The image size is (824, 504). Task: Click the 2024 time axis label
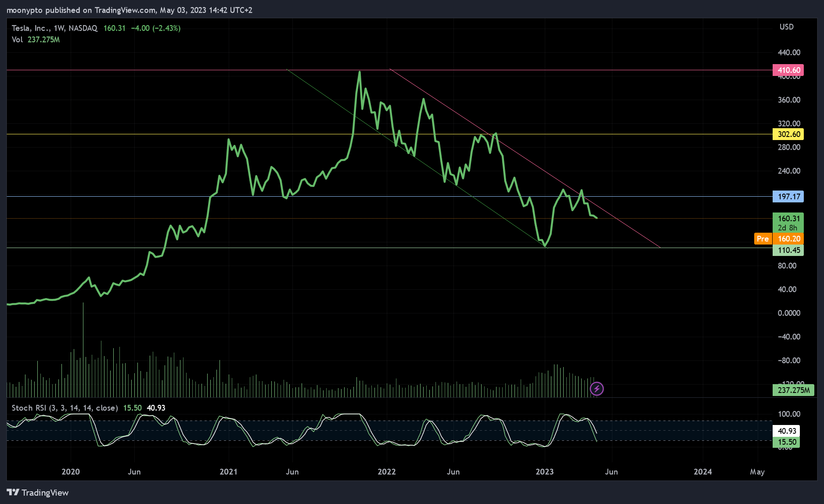703,472
